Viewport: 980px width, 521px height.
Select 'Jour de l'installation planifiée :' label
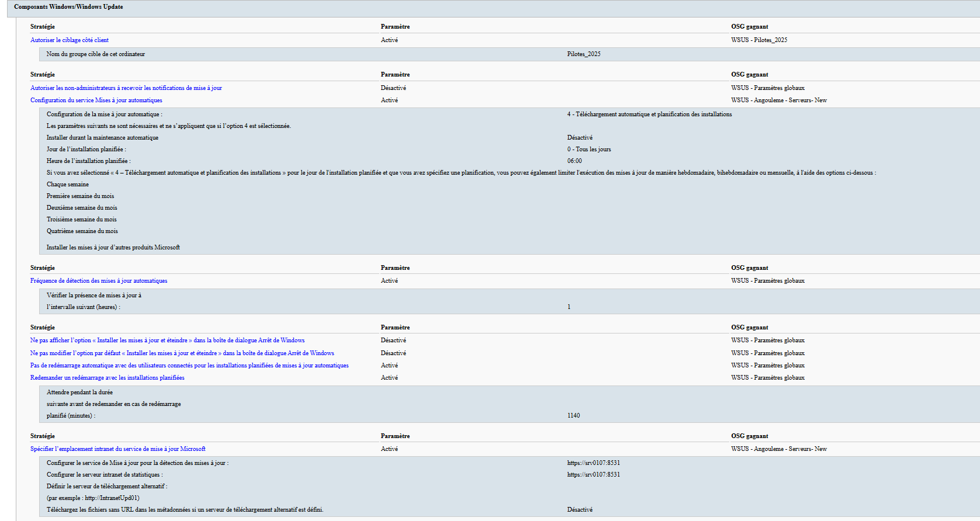(x=86, y=150)
